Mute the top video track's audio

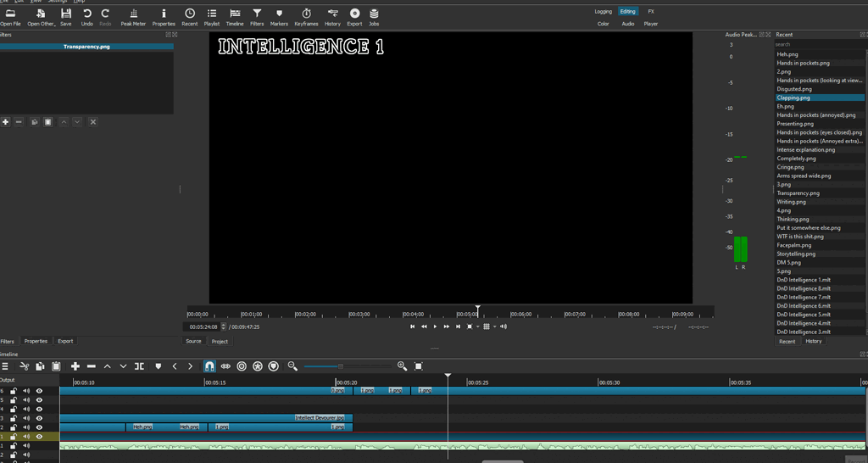coord(26,391)
